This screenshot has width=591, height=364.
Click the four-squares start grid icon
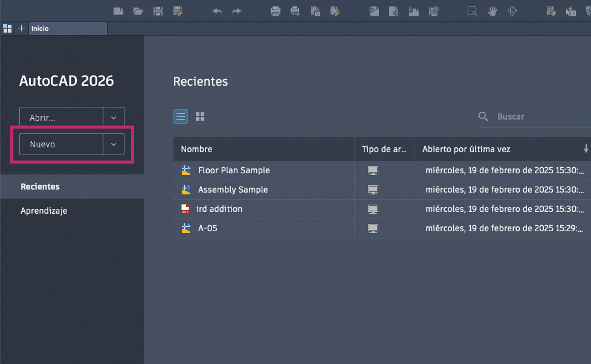pyautogui.click(x=7, y=28)
